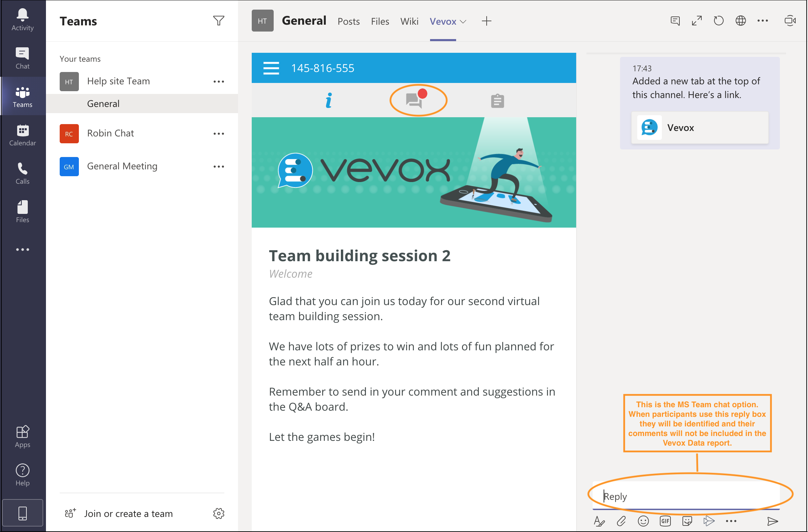
Task: Open Vevox hamburger menu
Action: (x=271, y=68)
